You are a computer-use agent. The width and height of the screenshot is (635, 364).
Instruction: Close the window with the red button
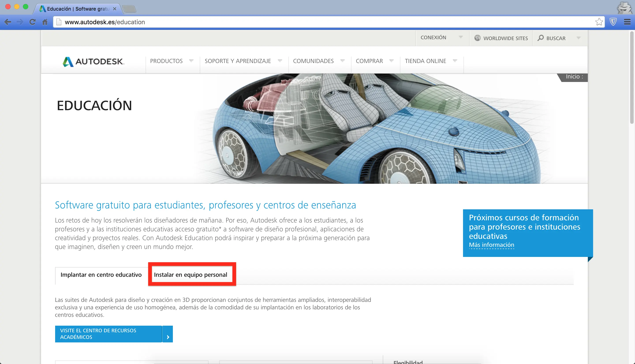(x=8, y=7)
